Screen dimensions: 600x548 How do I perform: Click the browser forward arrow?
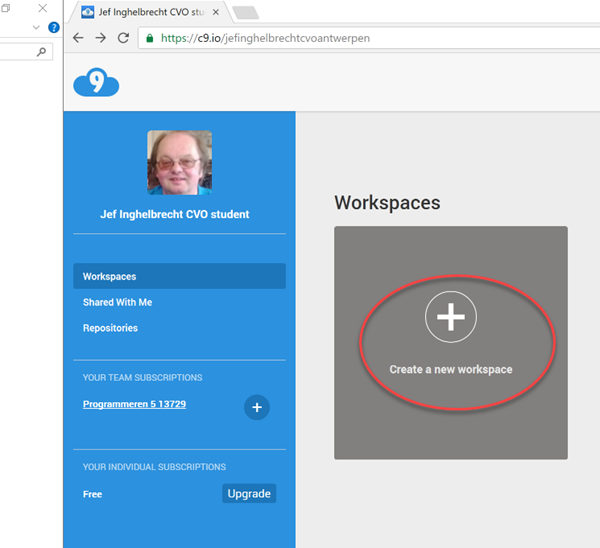(x=101, y=38)
